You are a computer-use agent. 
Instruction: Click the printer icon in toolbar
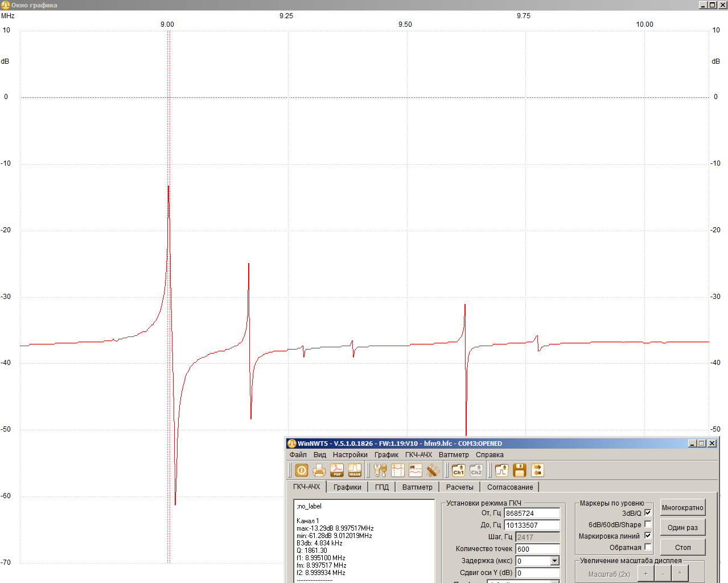(319, 470)
